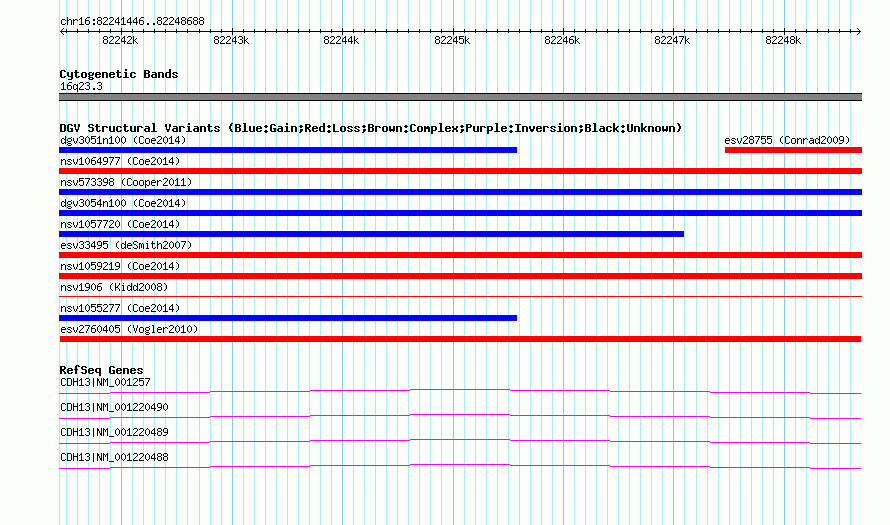The height and width of the screenshot is (525, 890).
Task: Select the CDH13|NM_001220489 magenta transcript line
Action: tap(460, 442)
